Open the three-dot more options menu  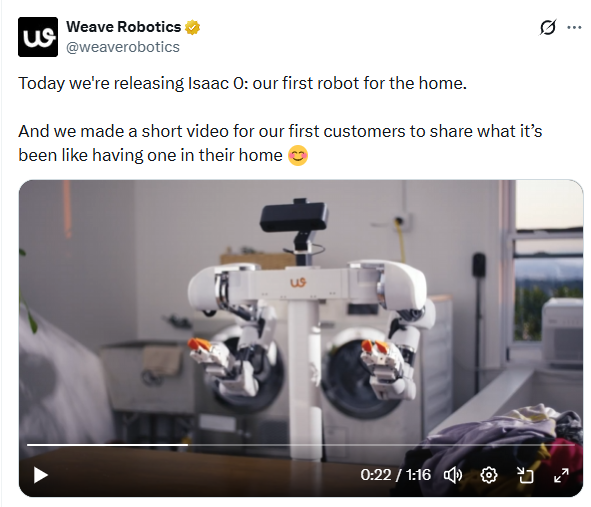[x=574, y=27]
